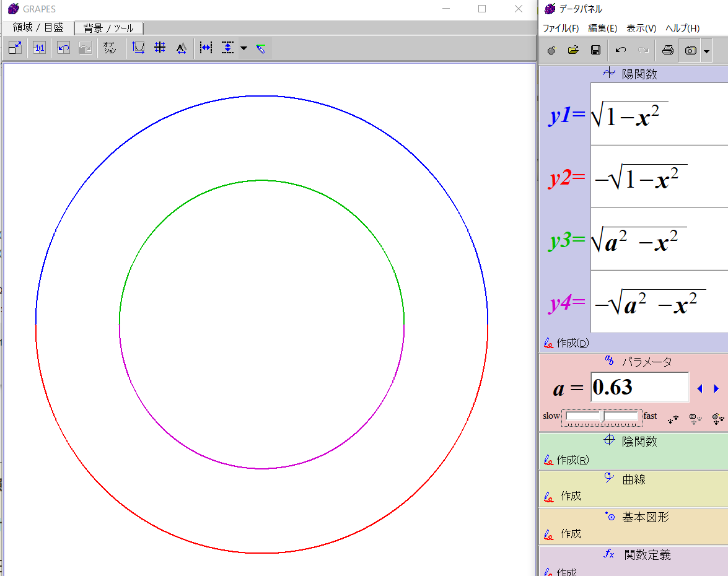Click the printer icon
Image resolution: width=728 pixels, height=576 pixels.
tap(667, 50)
